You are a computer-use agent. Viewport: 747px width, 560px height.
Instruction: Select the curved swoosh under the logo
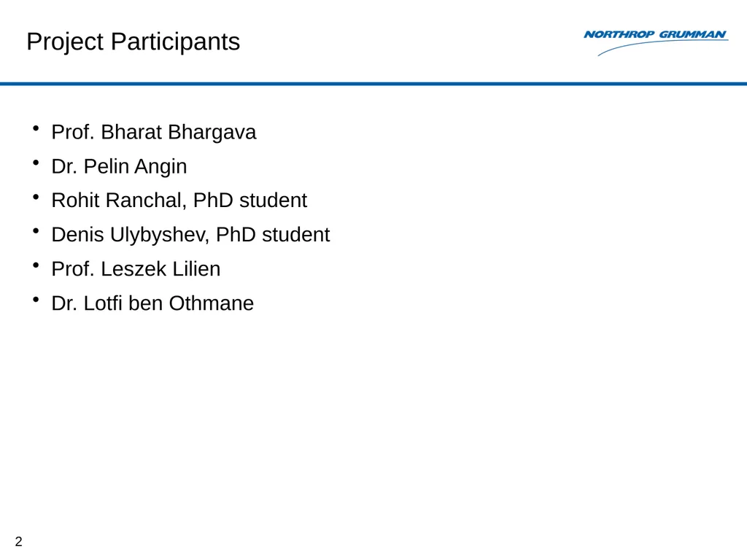pos(662,47)
